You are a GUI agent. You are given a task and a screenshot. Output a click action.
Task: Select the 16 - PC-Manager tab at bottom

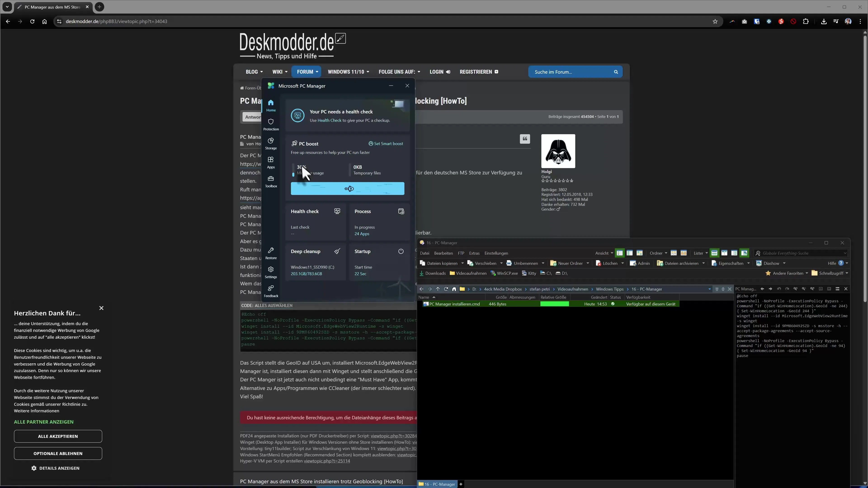click(x=437, y=484)
